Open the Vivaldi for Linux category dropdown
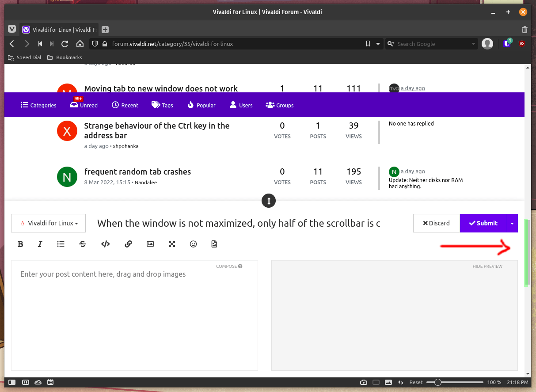Image resolution: width=536 pixels, height=392 pixels. [48, 223]
